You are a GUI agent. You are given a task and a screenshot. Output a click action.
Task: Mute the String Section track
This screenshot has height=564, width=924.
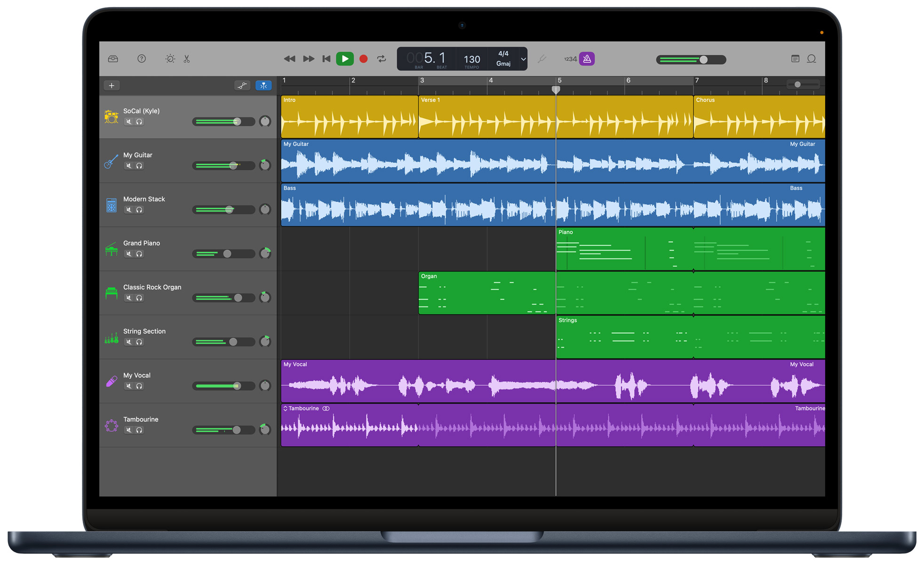[x=128, y=342]
